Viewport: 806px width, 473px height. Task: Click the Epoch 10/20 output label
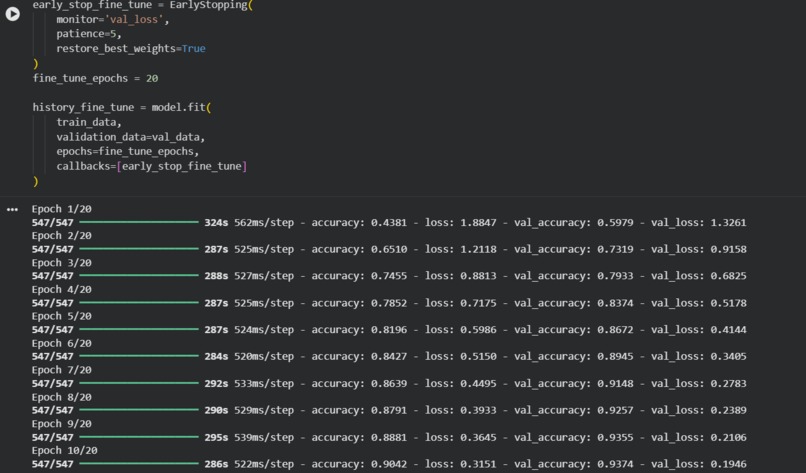(x=65, y=450)
